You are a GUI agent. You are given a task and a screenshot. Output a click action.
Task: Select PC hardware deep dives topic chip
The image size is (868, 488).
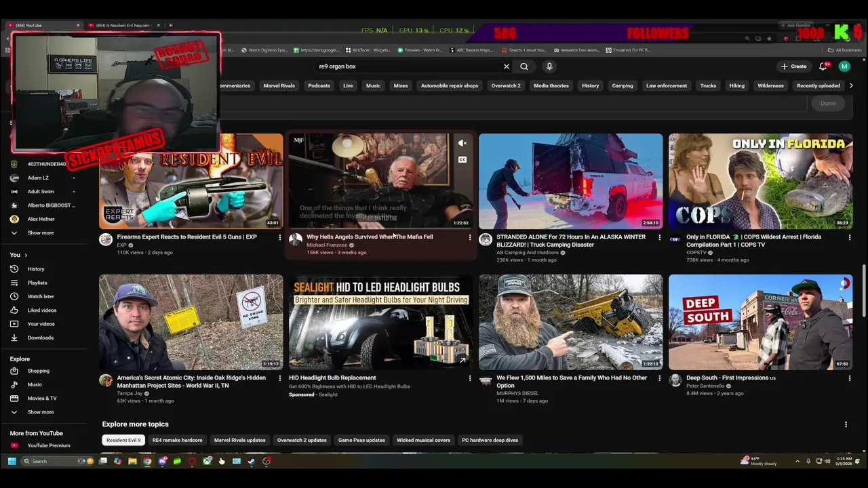click(490, 441)
